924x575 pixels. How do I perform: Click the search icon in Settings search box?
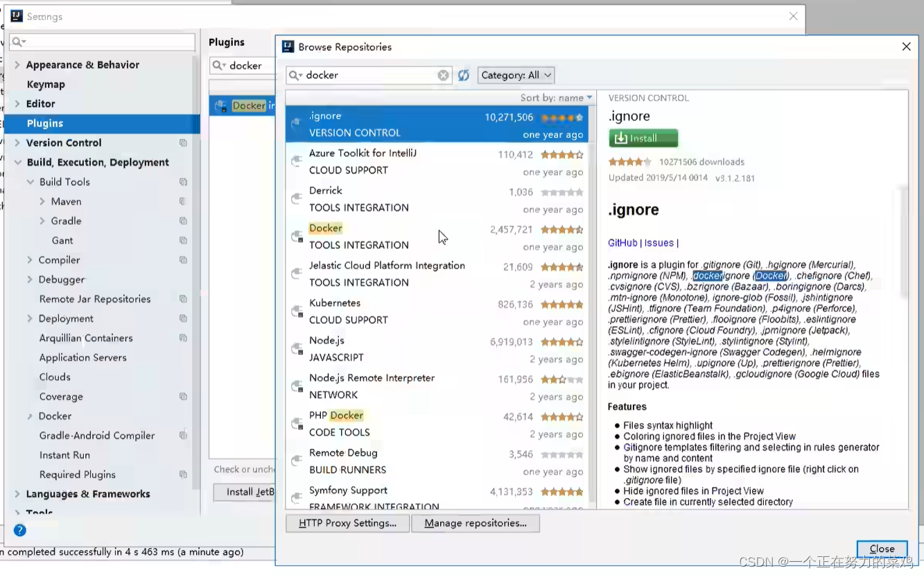pyautogui.click(x=19, y=42)
